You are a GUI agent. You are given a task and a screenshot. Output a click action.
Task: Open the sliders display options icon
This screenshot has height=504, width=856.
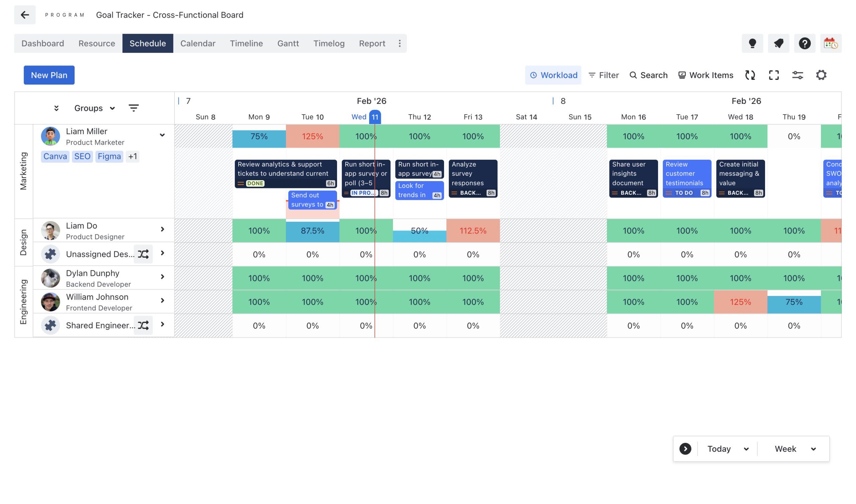[x=797, y=75]
